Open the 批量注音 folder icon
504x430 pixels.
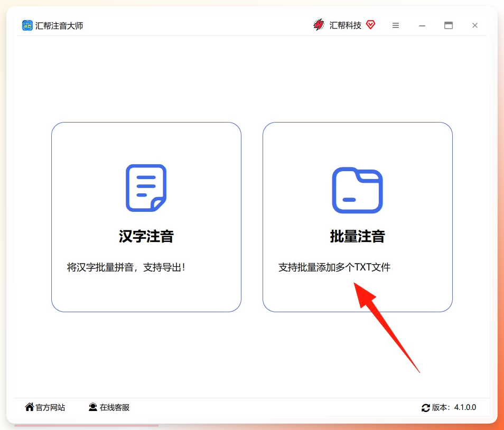click(357, 190)
